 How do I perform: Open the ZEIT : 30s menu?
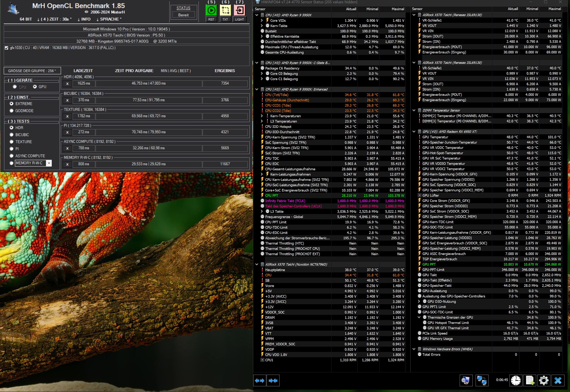[54, 19]
